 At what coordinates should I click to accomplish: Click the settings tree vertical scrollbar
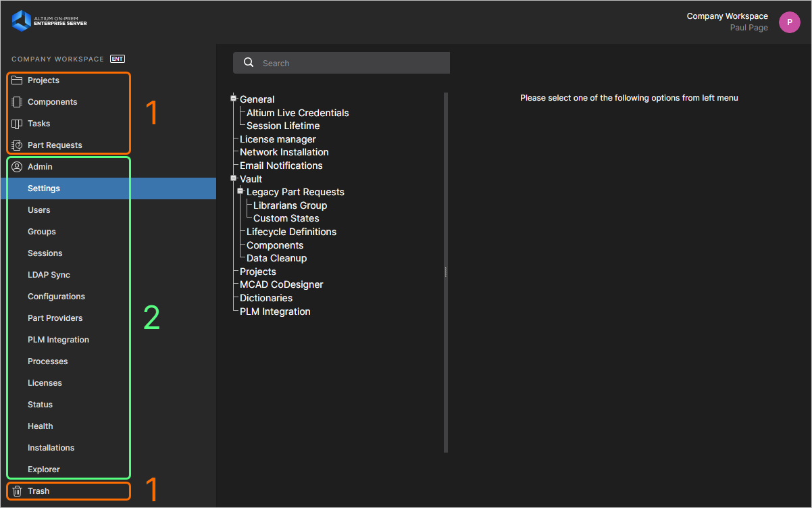(445, 270)
